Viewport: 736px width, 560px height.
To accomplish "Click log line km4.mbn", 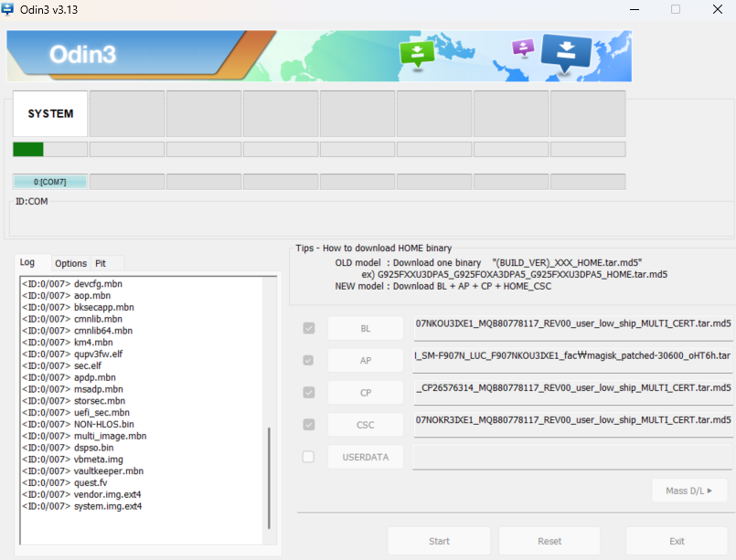I will 67,342.
